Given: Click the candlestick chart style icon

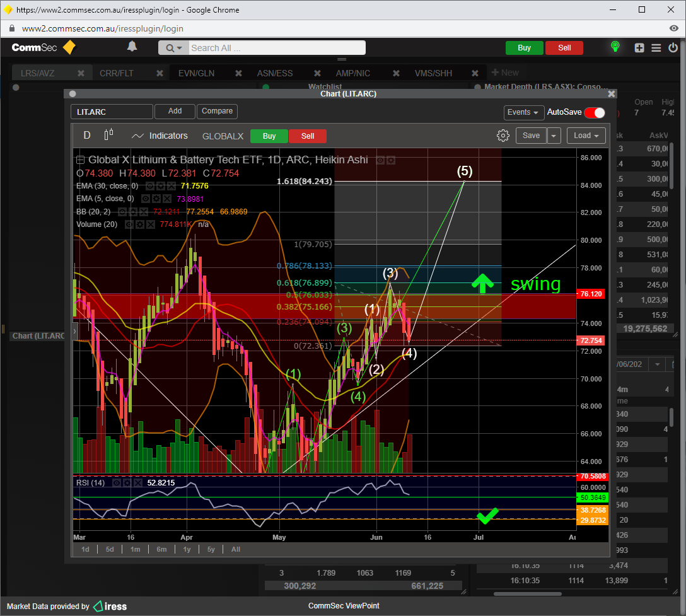Looking at the screenshot, I should pyautogui.click(x=108, y=135).
